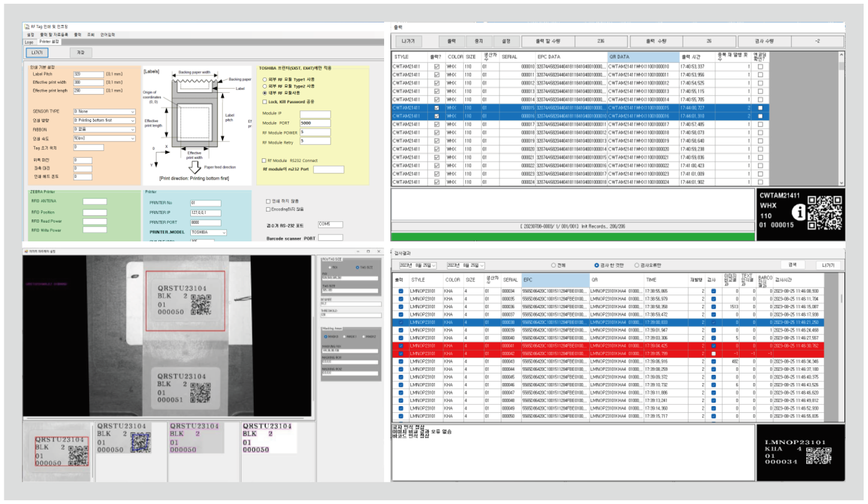Open the 출력 및 자료등록 menu
Viewport: 868px width, 504px height.
55,35
